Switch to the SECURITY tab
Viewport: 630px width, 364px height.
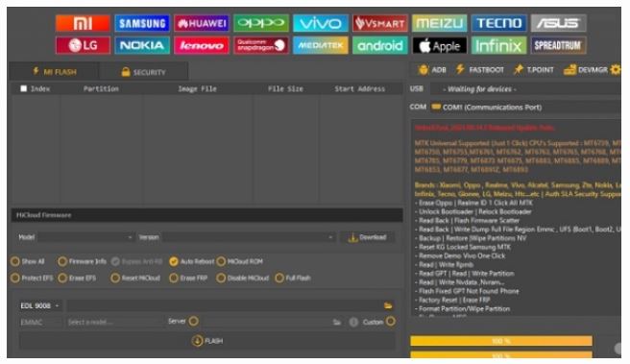[143, 72]
